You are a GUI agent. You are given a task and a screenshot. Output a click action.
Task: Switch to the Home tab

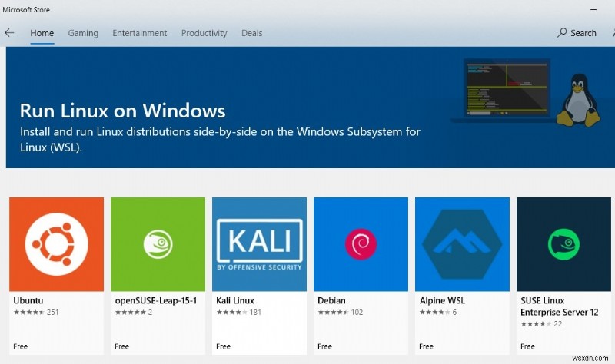(42, 33)
